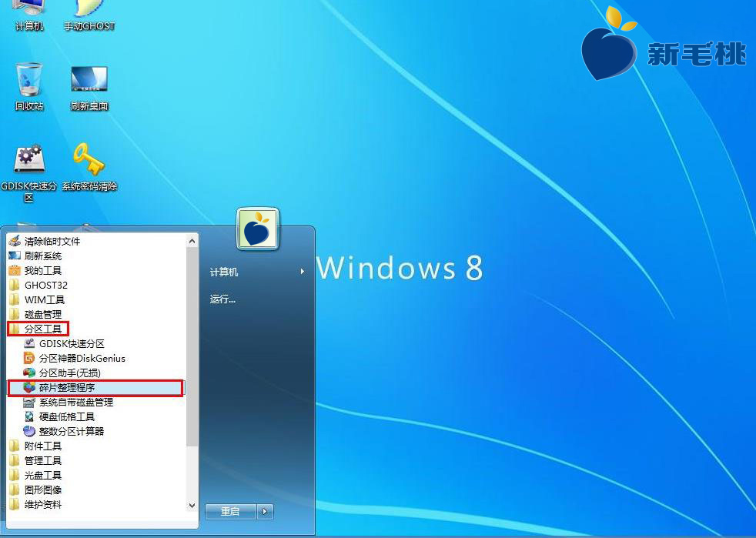Screen dimensions: 756x538
Task: Launch 手动GHOST desktop shortcut
Action: (x=89, y=15)
